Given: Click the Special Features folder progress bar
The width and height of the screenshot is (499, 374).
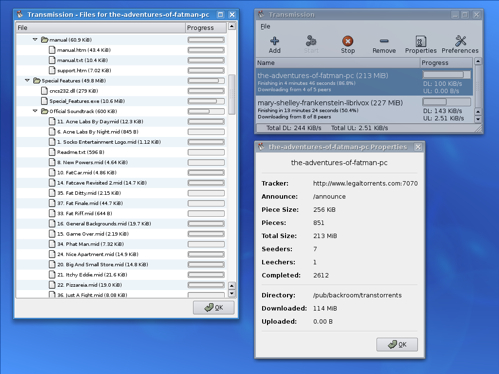Looking at the screenshot, I should click(206, 81).
